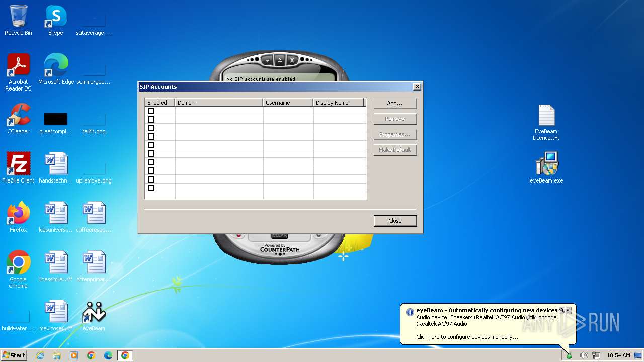Image resolution: width=644 pixels, height=362 pixels.
Task: Select the Acrobat Reader DC shortcut
Action: tap(18, 72)
